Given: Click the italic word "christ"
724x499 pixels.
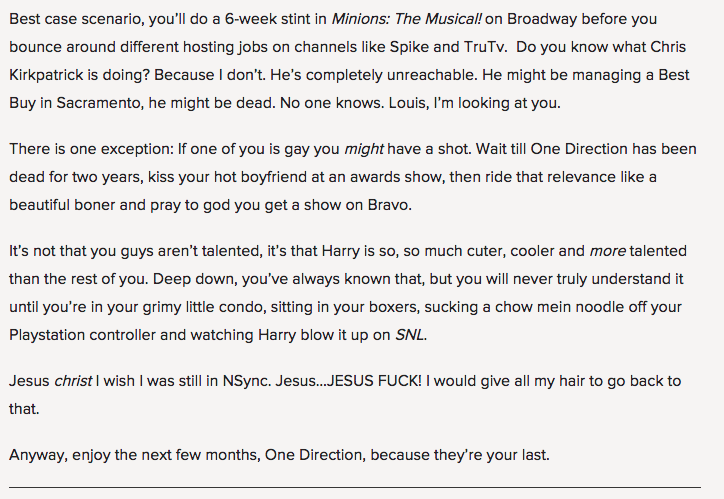Looking at the screenshot, I should point(74,380).
